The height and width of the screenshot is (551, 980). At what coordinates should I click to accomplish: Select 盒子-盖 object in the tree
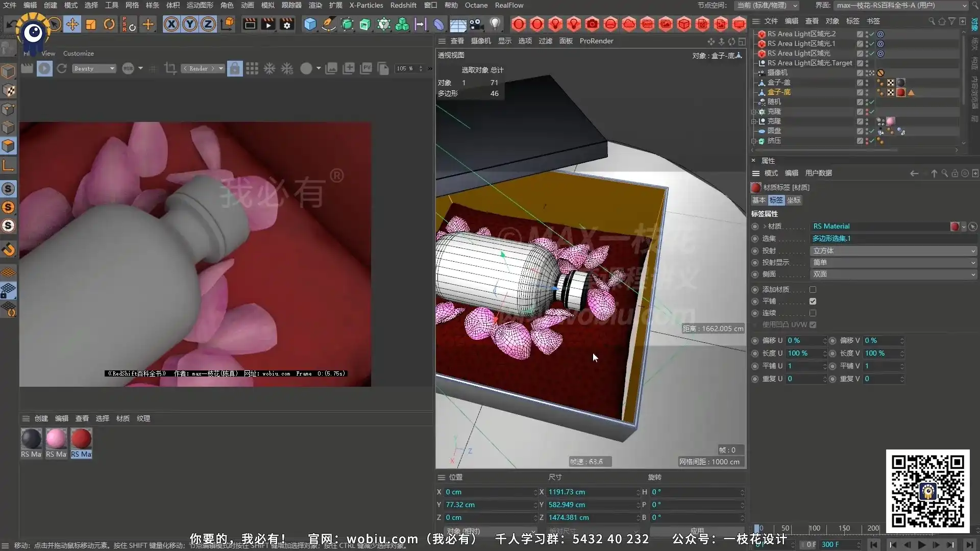pyautogui.click(x=779, y=82)
